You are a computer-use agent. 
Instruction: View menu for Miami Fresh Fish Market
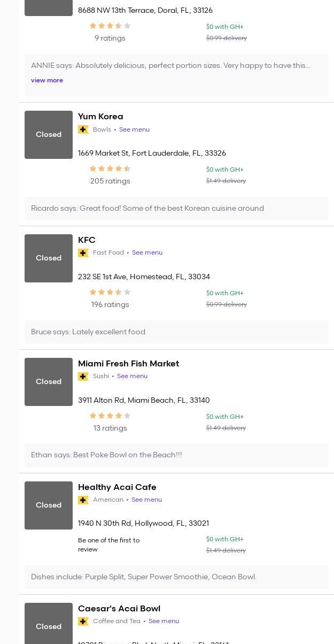point(132,376)
